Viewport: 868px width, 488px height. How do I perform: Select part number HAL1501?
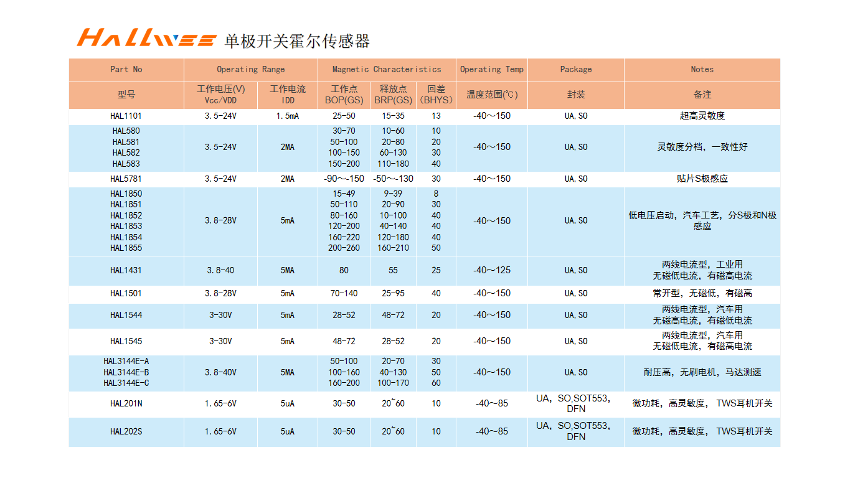point(126,294)
